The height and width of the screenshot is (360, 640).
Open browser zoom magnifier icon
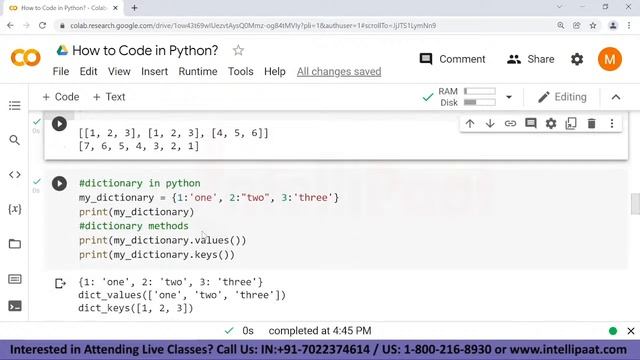coord(561,25)
